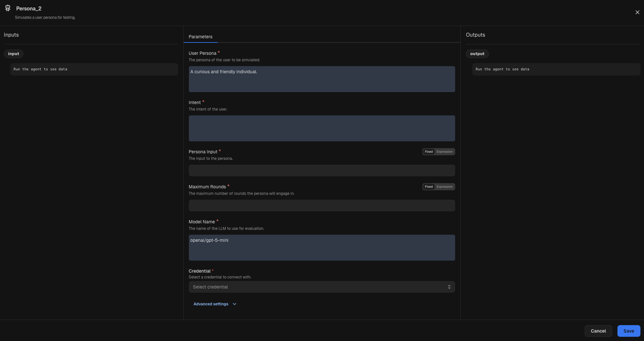Screen dimensions: 644x341
Task: Click Run the agent to see data output
Action: pos(556,69)
